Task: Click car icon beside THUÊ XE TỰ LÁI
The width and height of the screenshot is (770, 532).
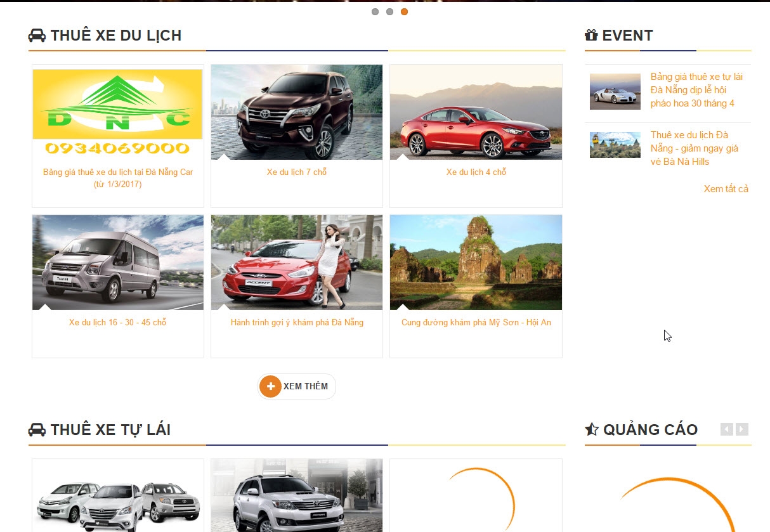Action: [37, 430]
